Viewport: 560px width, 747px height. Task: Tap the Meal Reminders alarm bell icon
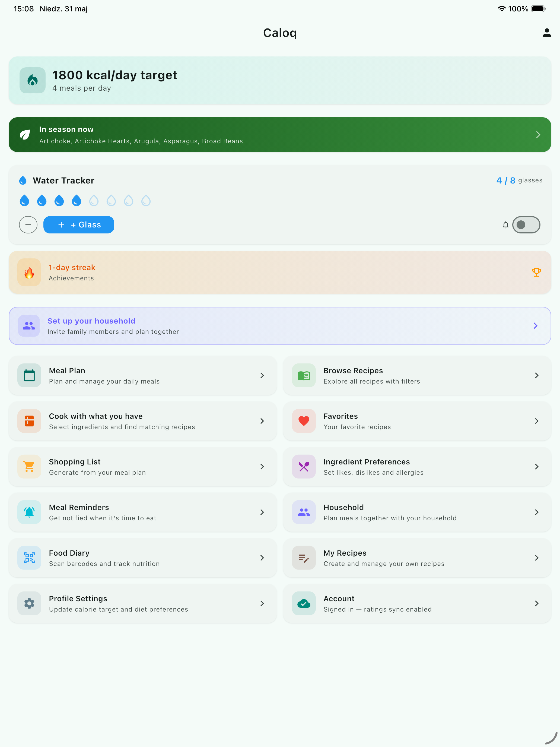click(x=29, y=512)
